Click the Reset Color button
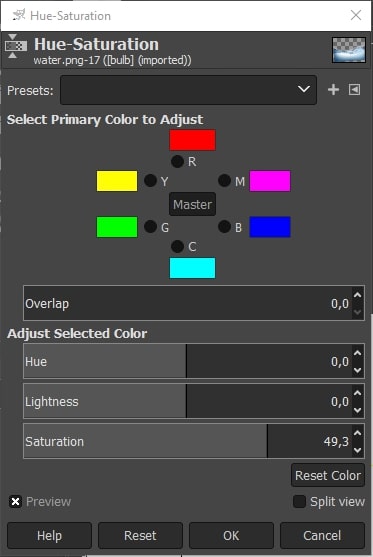This screenshot has height=557, width=373. click(328, 475)
